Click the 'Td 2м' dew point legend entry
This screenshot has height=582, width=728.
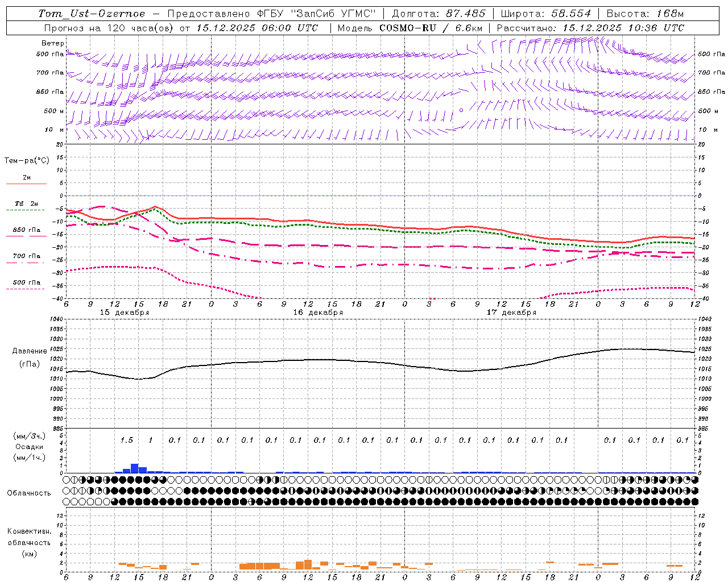pos(26,203)
